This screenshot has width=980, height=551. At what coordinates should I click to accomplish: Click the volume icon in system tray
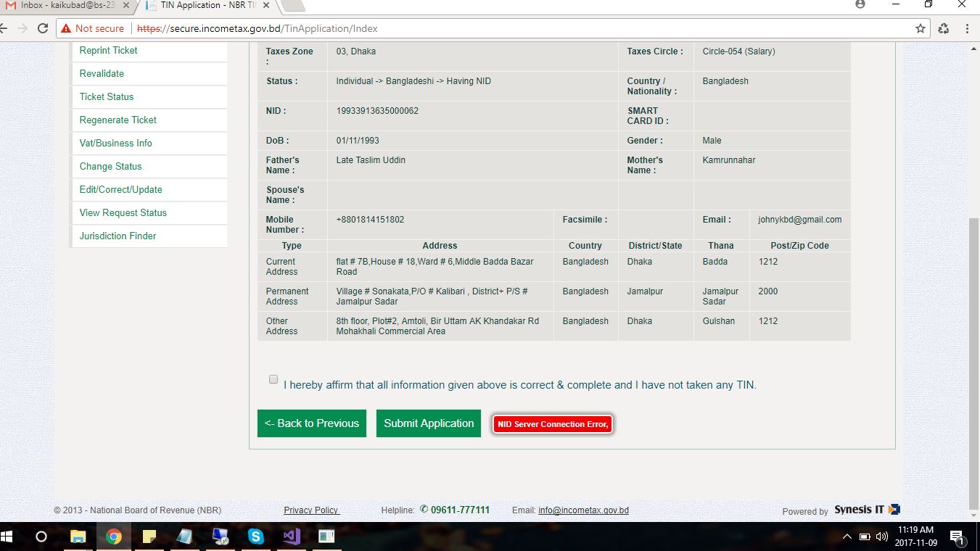tap(882, 536)
